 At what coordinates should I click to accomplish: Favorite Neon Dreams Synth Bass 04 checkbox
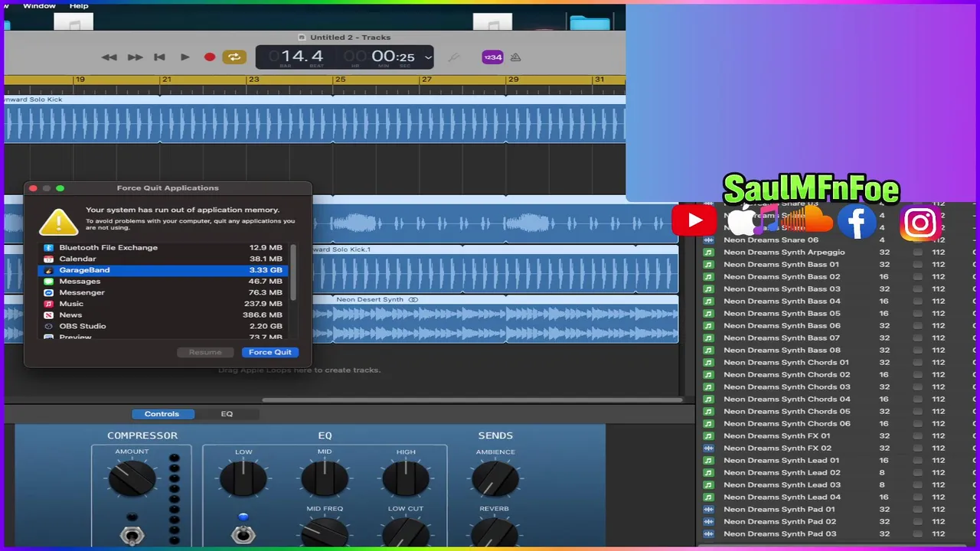click(x=917, y=302)
